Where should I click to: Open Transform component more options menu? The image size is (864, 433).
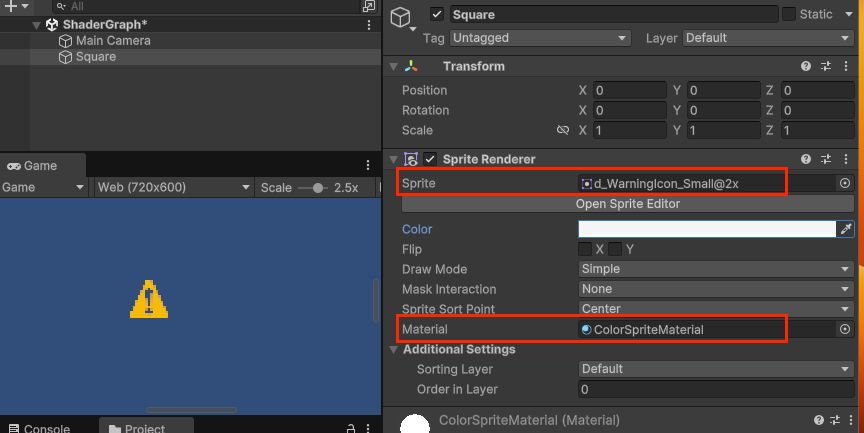(846, 66)
